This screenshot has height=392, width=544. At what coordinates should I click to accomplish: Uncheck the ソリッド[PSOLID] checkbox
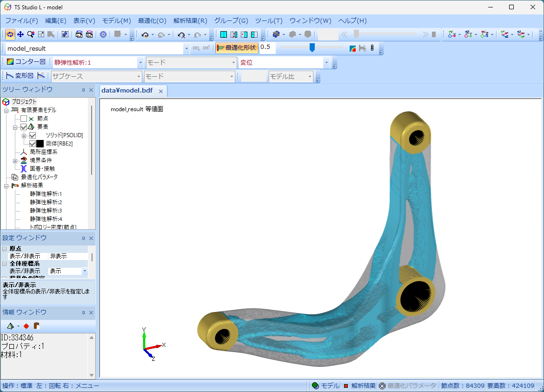tap(33, 135)
